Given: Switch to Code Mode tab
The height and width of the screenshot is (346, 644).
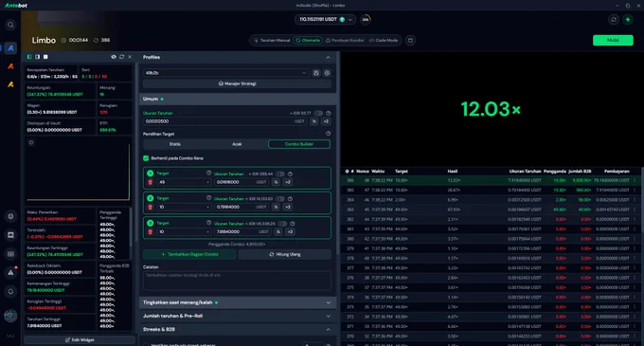Looking at the screenshot, I should tap(384, 40).
